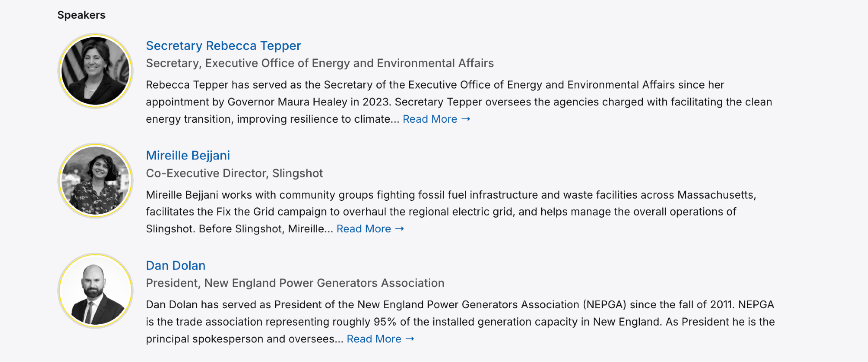Viewport: 868px width, 362px height.
Task: Click the arrow icon after Bejjani's Read More
Action: click(x=400, y=228)
